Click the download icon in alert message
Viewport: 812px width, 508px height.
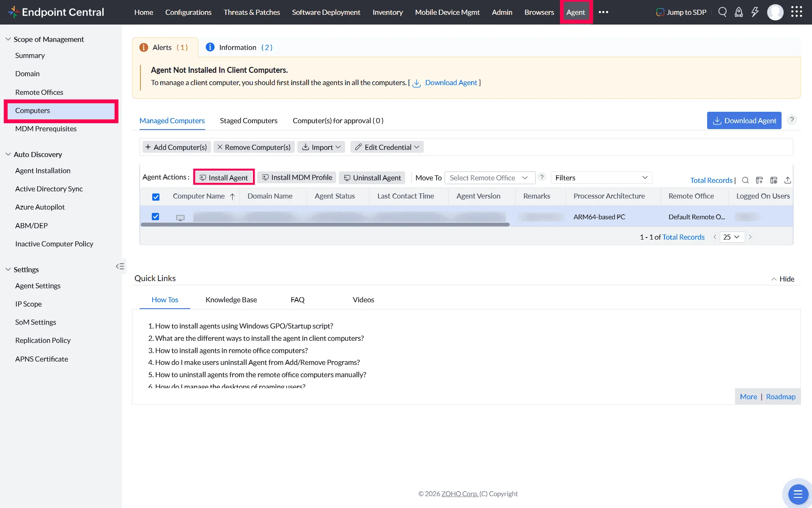(417, 83)
